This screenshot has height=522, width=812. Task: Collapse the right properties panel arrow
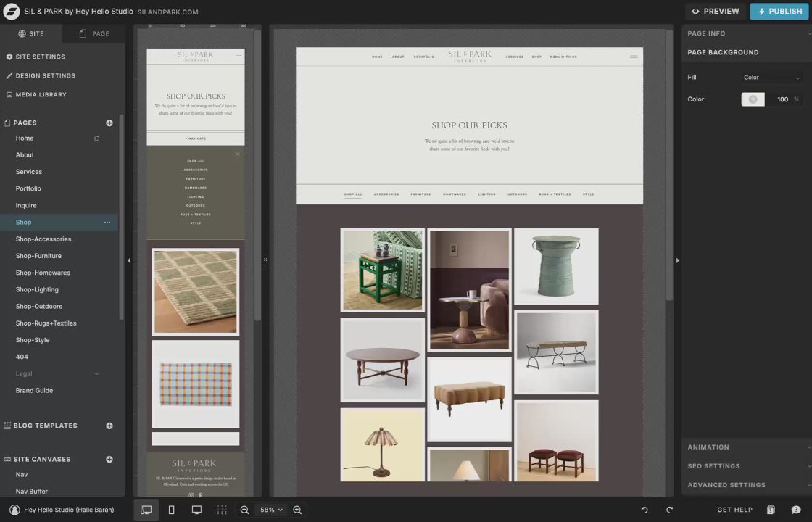[x=677, y=260]
